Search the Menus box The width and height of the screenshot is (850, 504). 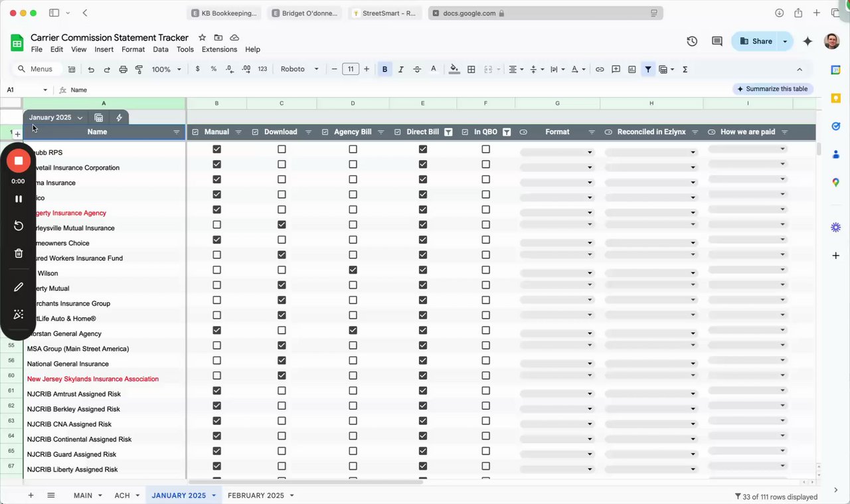coord(39,69)
